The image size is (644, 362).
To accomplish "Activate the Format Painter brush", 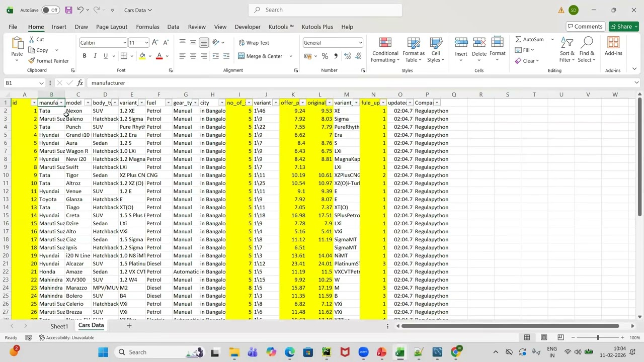I will (x=32, y=61).
